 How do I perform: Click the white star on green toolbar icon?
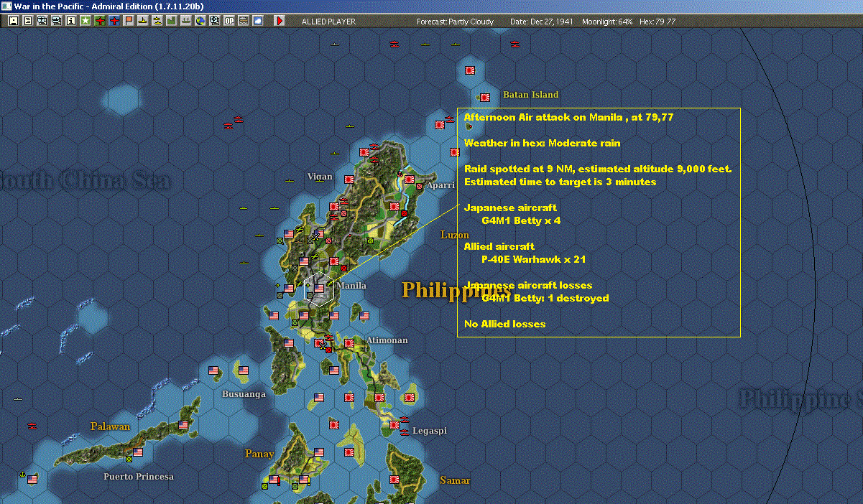point(86,21)
